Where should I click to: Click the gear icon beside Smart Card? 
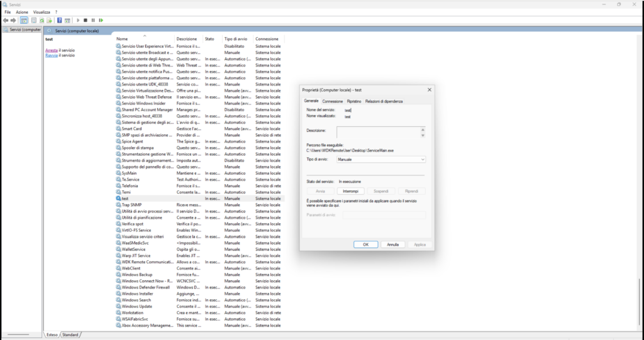point(118,129)
